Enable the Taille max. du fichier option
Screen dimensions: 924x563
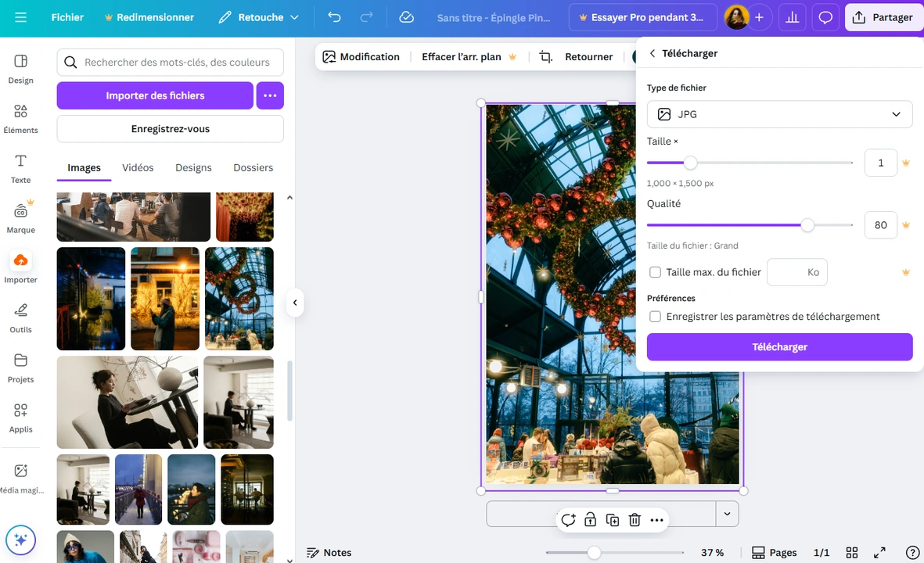[x=655, y=272]
